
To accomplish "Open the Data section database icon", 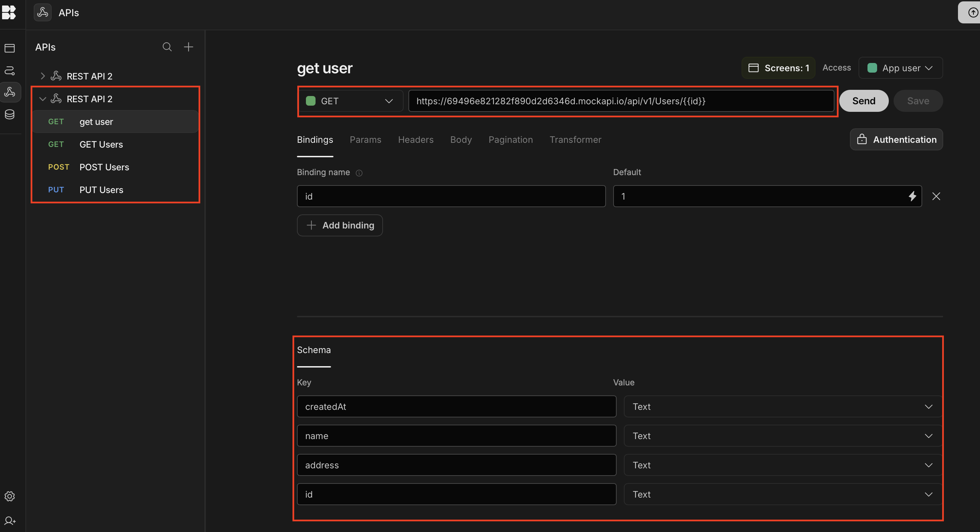I will point(10,114).
